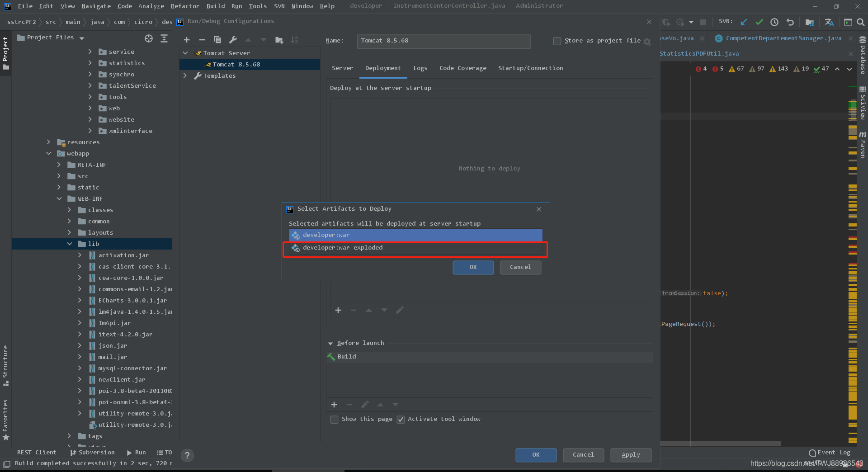Open CompetentDepartementManager.java editor tab
The height and width of the screenshot is (472, 868).
click(x=783, y=38)
